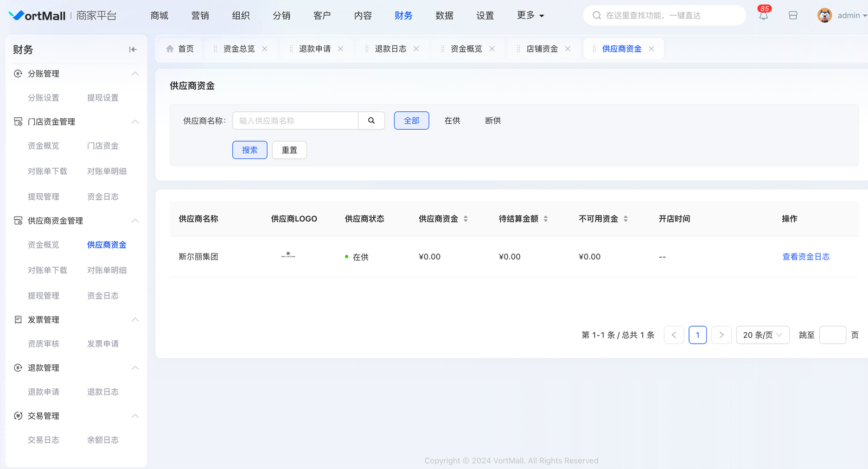Image resolution: width=868 pixels, height=469 pixels.
Task: Click the store icon beside notifications
Action: coord(793,16)
